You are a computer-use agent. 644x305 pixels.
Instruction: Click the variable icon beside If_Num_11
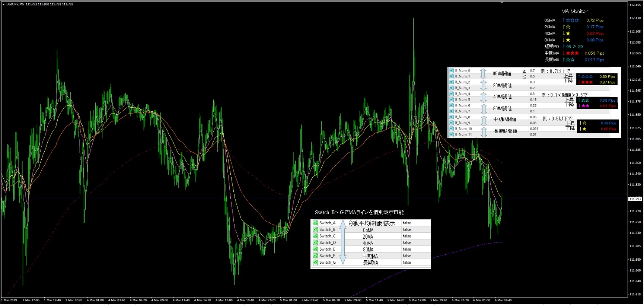click(x=451, y=134)
